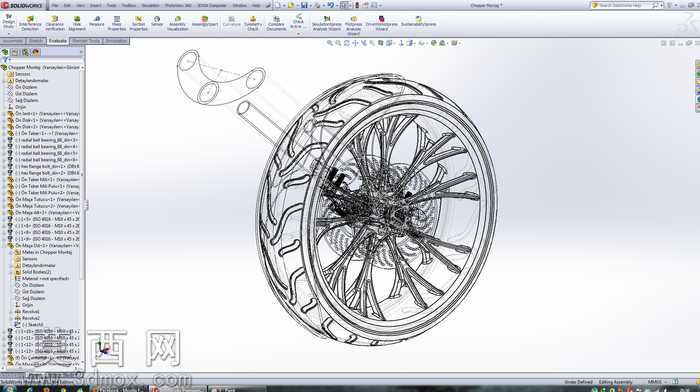This screenshot has height=392, width=700.
Task: Click the Print icon
Action: point(317,5)
